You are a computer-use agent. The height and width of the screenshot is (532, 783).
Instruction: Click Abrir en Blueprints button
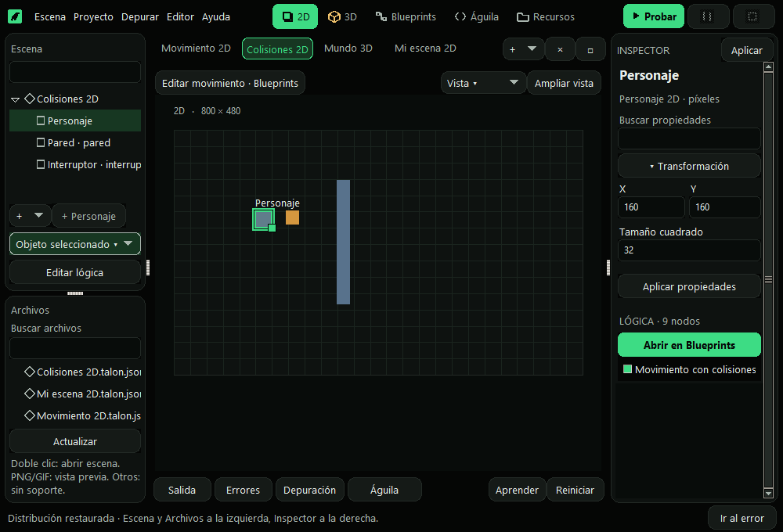pos(689,345)
